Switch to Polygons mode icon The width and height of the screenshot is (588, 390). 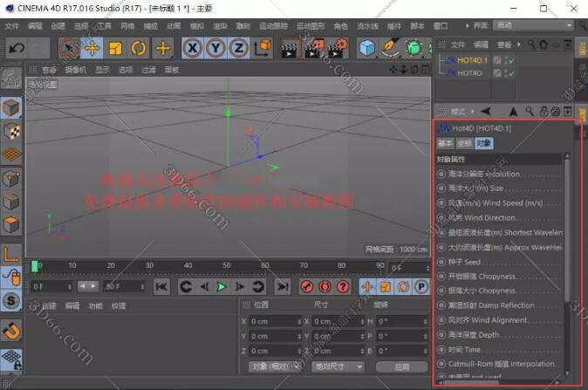click(11, 225)
